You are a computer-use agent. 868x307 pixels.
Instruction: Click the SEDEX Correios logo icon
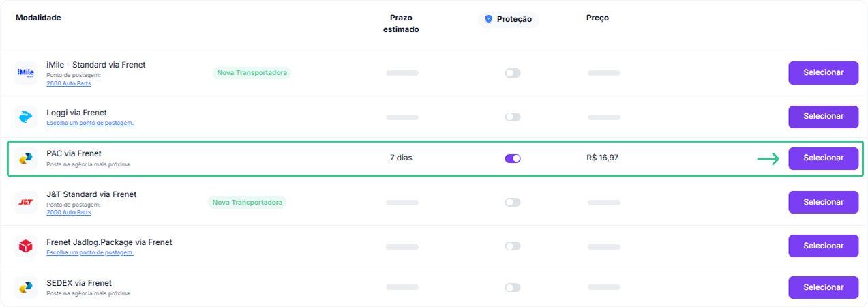26,287
